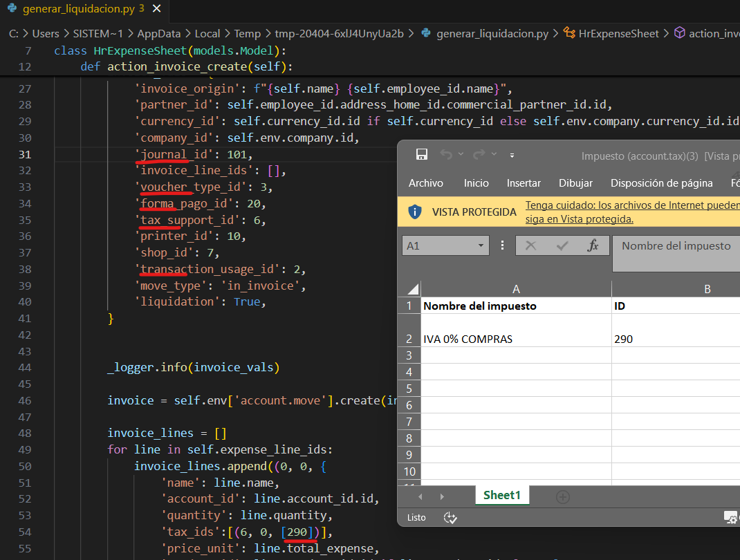Click the Insert Function fx icon
The width and height of the screenshot is (740, 560).
(x=593, y=245)
